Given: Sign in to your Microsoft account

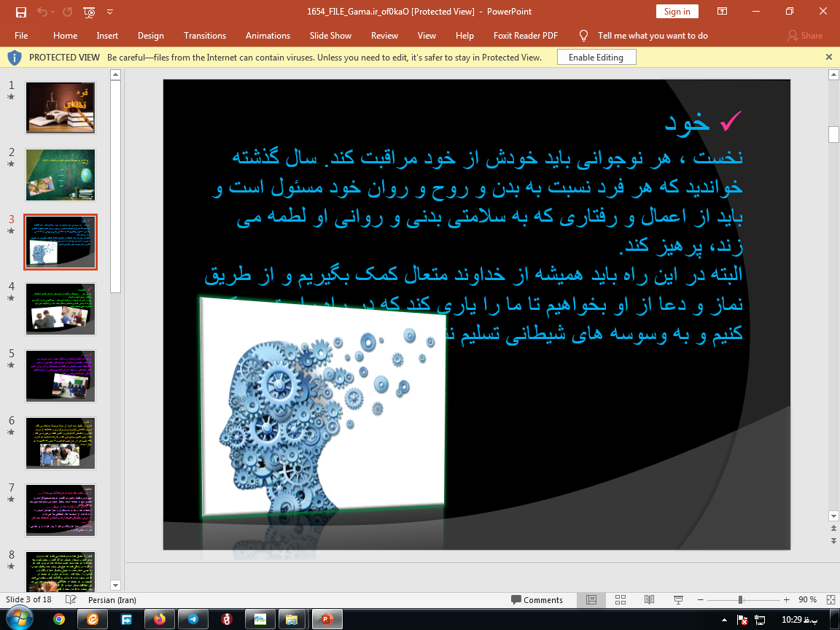Looking at the screenshot, I should pyautogui.click(x=677, y=12).
